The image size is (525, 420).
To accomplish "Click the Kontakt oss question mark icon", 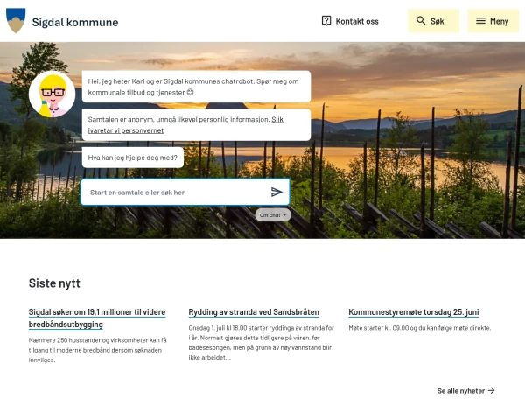I will pyautogui.click(x=326, y=21).
